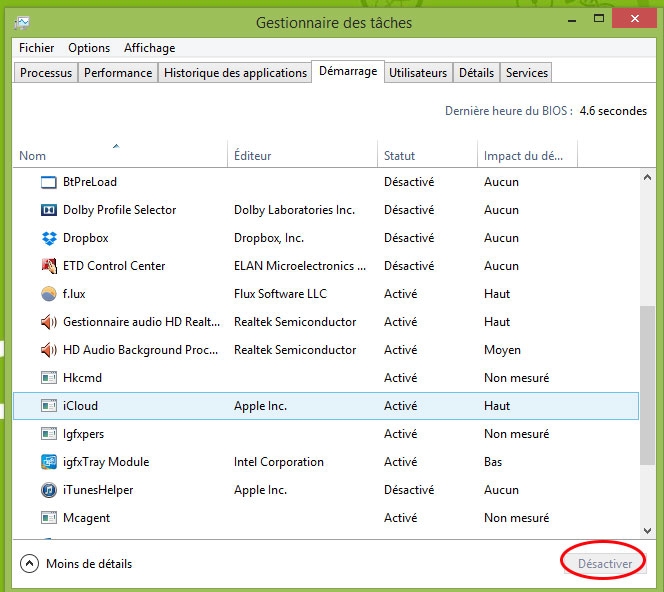Click the Bas impact value
The height and width of the screenshot is (592, 664).
point(493,462)
